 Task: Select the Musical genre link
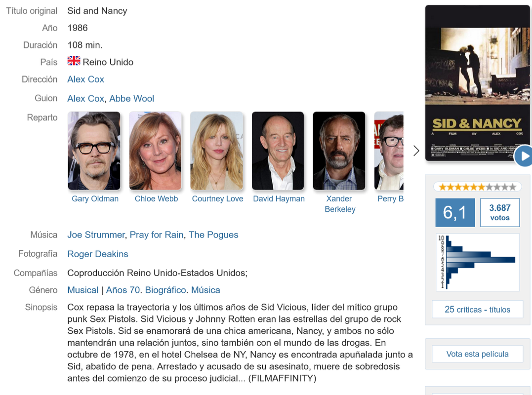point(83,290)
